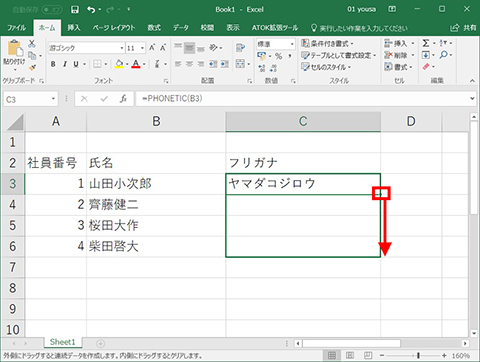Switch to Normal view in status bar
480x362 pixels.
332,355
